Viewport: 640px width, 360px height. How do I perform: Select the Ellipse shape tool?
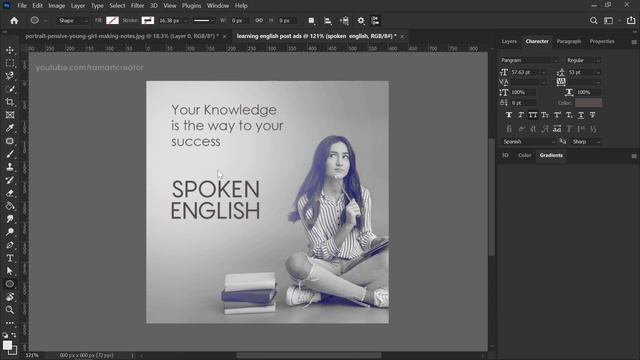point(10,284)
